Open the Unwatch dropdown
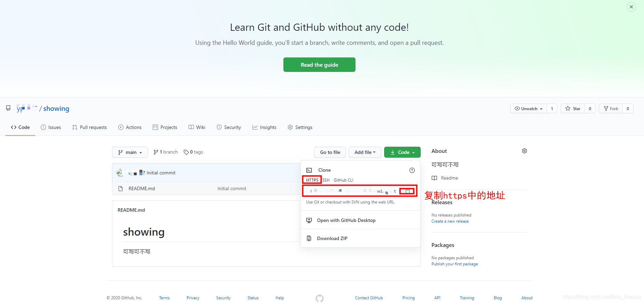Image resolution: width=644 pixels, height=303 pixels. click(x=529, y=108)
